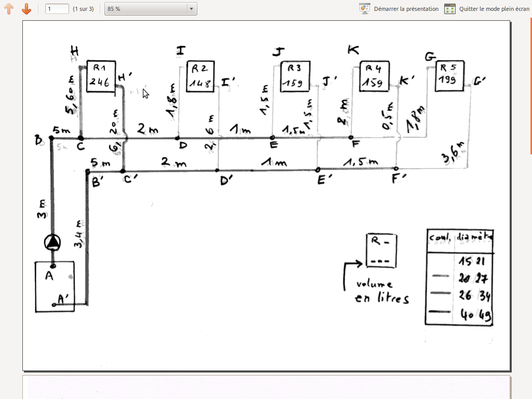The width and height of the screenshot is (532, 399).
Task: Go to previous page with up arrow
Action: pos(9,9)
